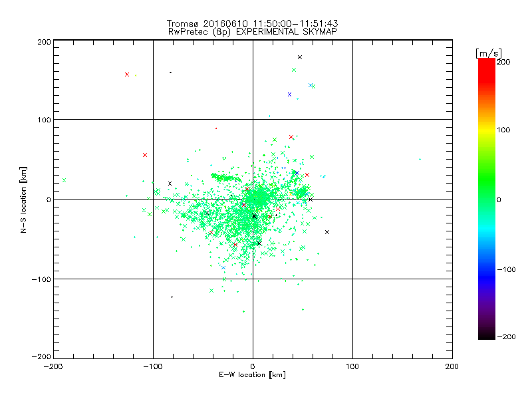
Task: Click the topmost black X marker near 180 km north
Action: (x=300, y=57)
